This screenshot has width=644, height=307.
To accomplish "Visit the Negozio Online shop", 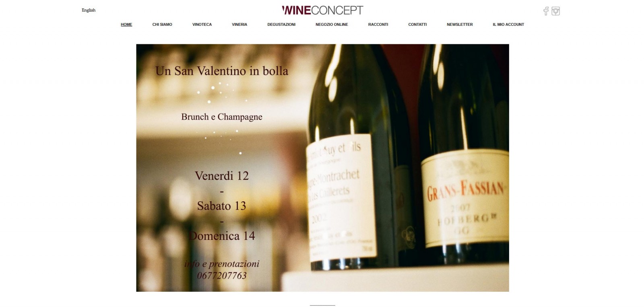I will [332, 25].
